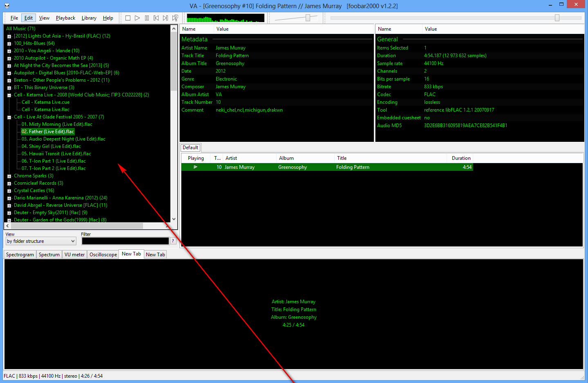
Task: Select '03. Audio Deepest Night (Live Edit).flac'
Action: [x=63, y=139]
